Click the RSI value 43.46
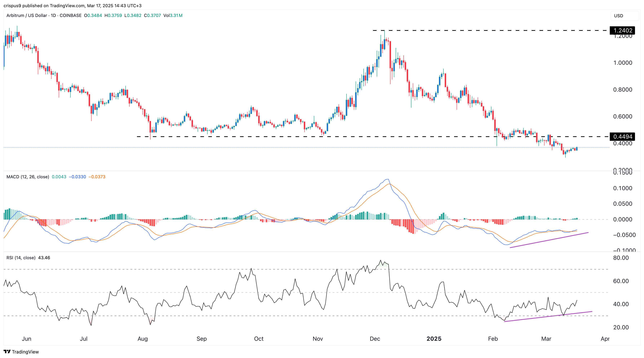Viewport: 644px width, 358px height. (44, 258)
